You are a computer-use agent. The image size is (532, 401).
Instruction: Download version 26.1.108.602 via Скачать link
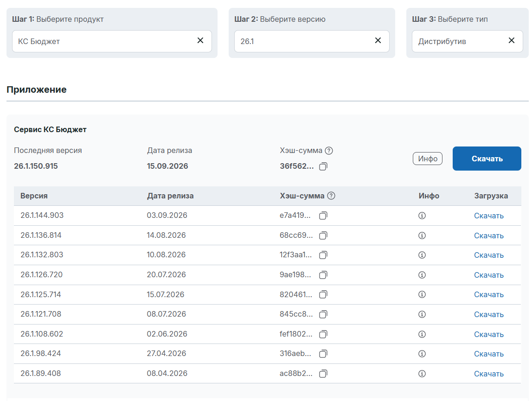pos(488,335)
